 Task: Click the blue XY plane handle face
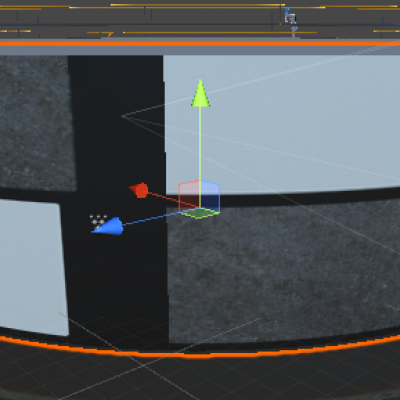(x=210, y=197)
